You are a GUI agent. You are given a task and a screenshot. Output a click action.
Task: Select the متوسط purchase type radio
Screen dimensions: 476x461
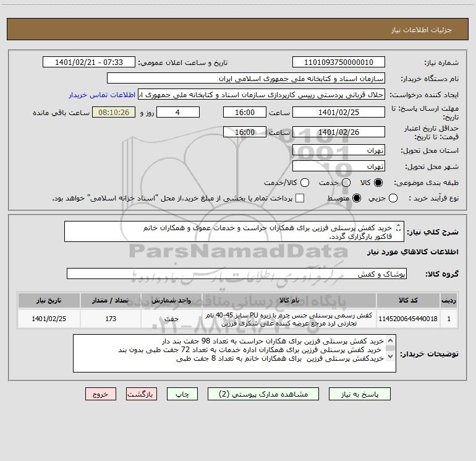pos(357,198)
